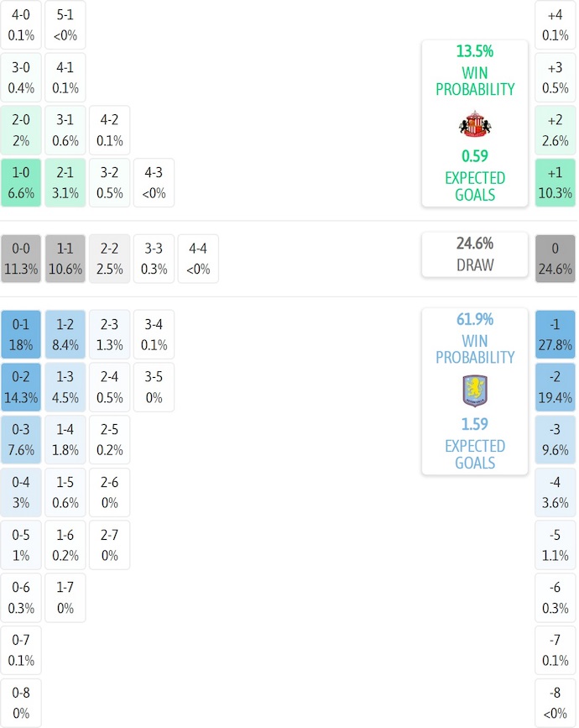Select the 0-1 scoreline cell
This screenshot has height=728, width=579.
[21, 334]
